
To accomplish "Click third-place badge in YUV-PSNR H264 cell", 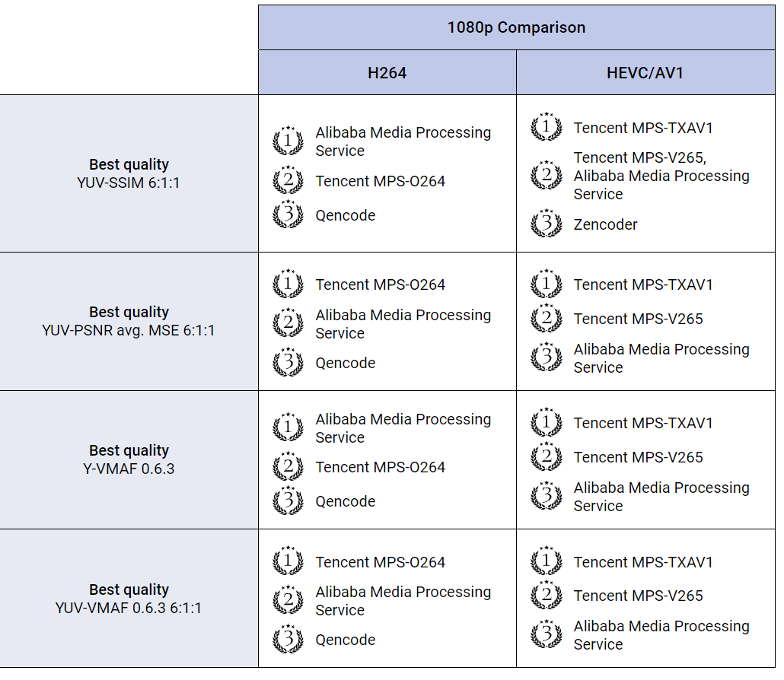I will pos(288,363).
